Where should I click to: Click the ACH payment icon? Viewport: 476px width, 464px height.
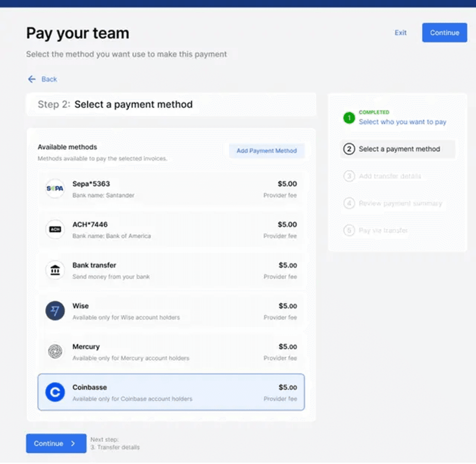point(55,229)
